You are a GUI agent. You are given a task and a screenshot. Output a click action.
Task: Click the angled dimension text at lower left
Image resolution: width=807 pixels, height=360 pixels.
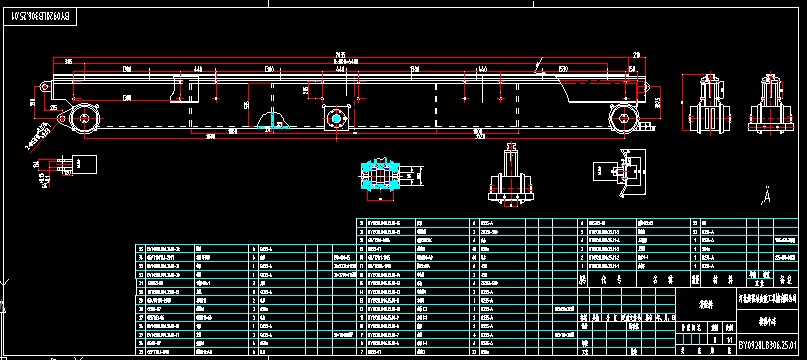[x=39, y=135]
